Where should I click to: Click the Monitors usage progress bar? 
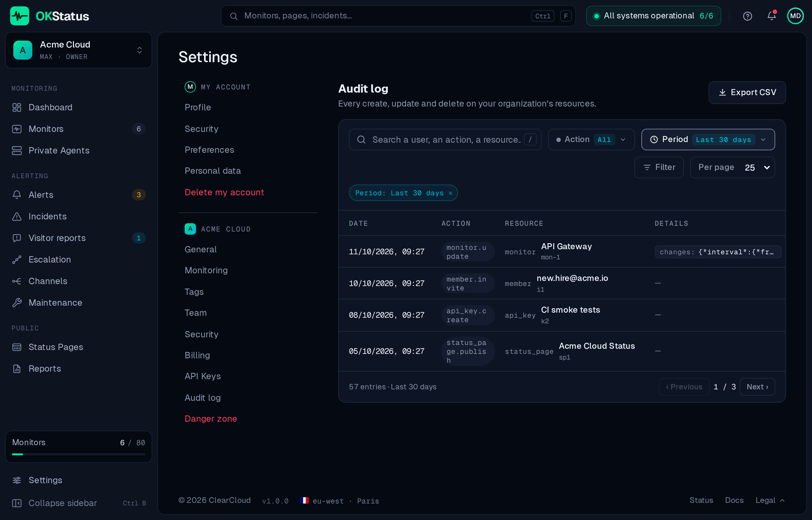coord(79,454)
